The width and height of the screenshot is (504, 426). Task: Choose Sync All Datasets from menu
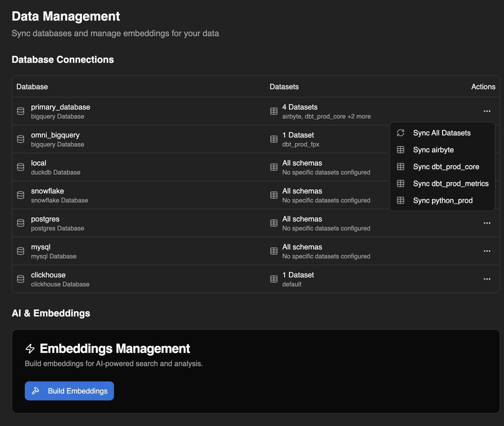point(442,133)
